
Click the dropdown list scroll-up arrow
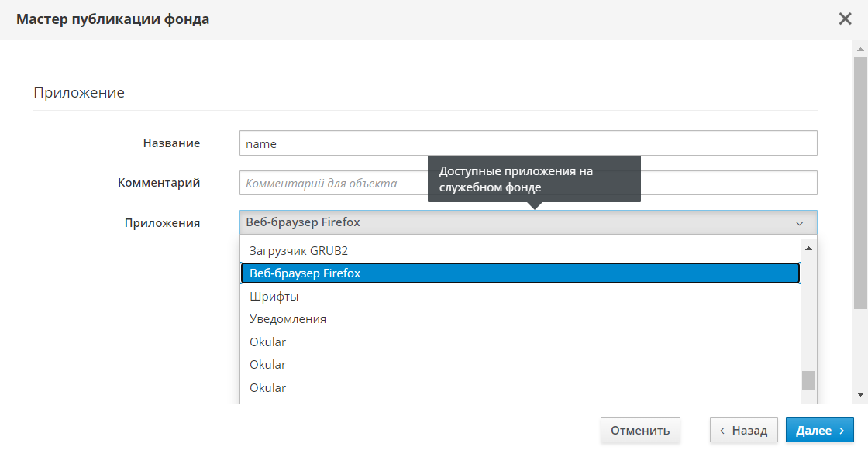pos(808,249)
